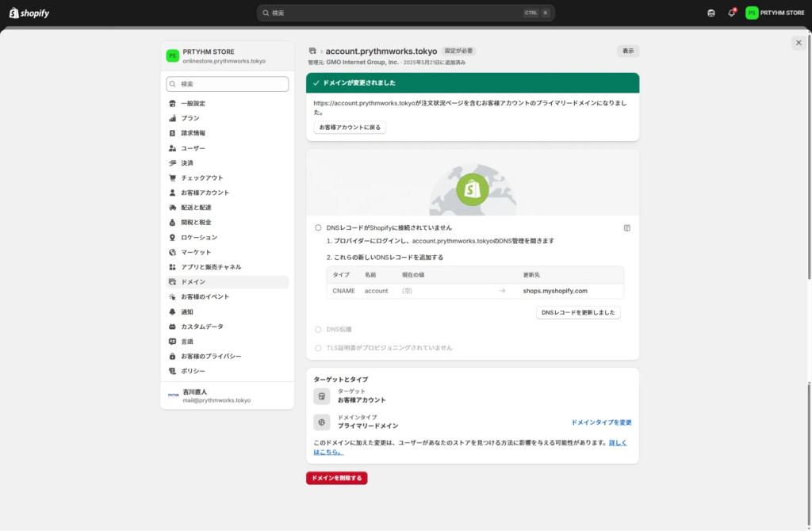Viewport: 812px width, 531px height.
Task: Click the account name cell
Action: (x=376, y=291)
